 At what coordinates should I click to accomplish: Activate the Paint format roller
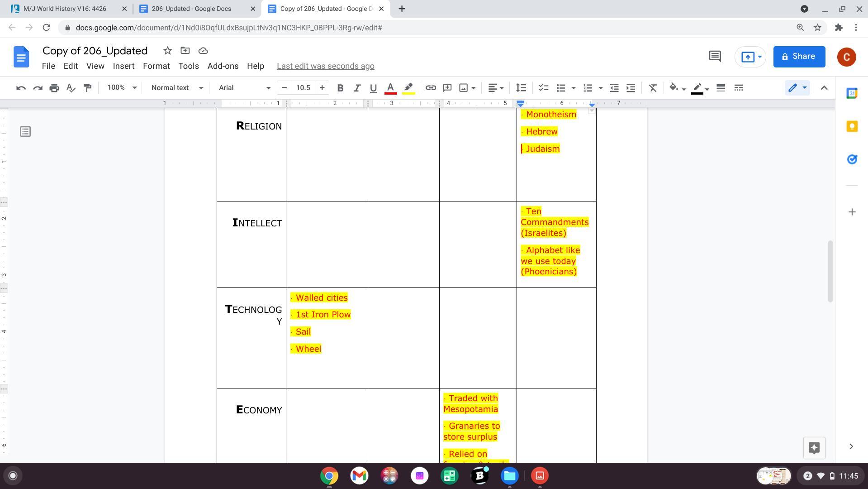88,88
